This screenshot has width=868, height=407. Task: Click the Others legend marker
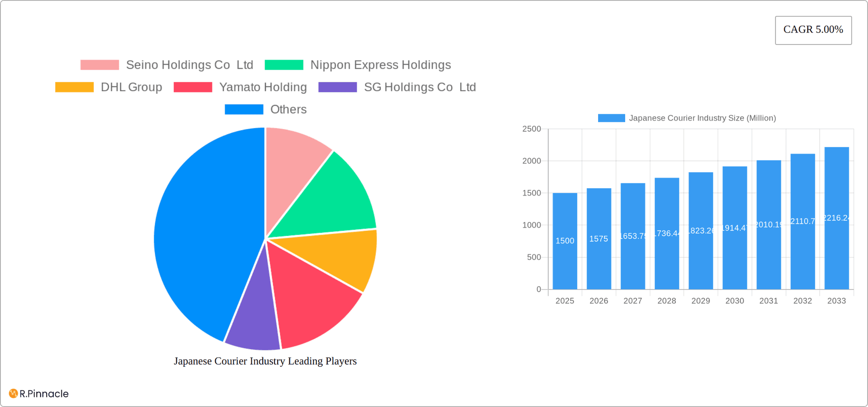coord(244,109)
